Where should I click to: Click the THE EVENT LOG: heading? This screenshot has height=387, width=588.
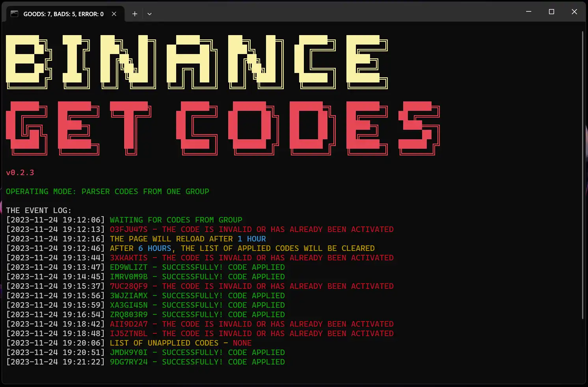(x=39, y=210)
